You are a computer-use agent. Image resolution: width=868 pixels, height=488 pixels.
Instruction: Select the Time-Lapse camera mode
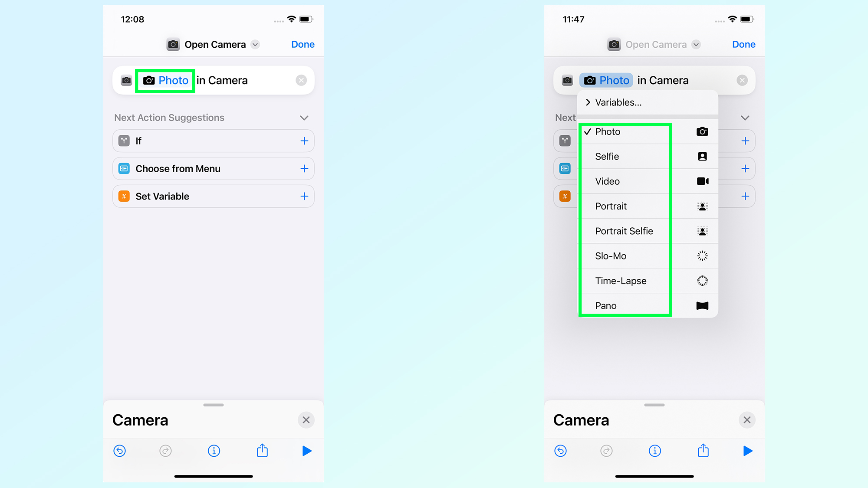click(621, 281)
